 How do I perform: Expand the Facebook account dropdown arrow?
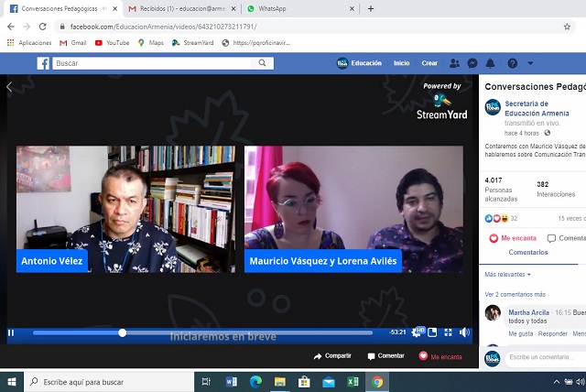point(530,63)
